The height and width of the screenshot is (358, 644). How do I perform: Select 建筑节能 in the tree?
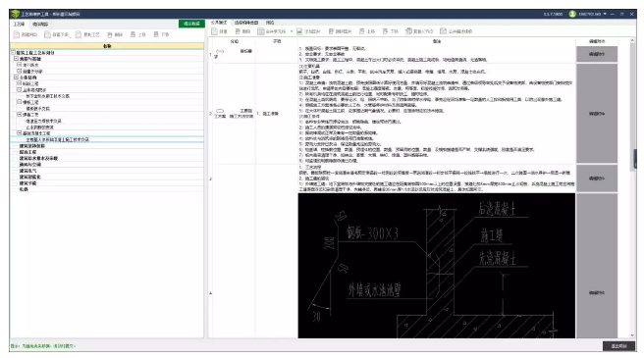tap(27, 183)
